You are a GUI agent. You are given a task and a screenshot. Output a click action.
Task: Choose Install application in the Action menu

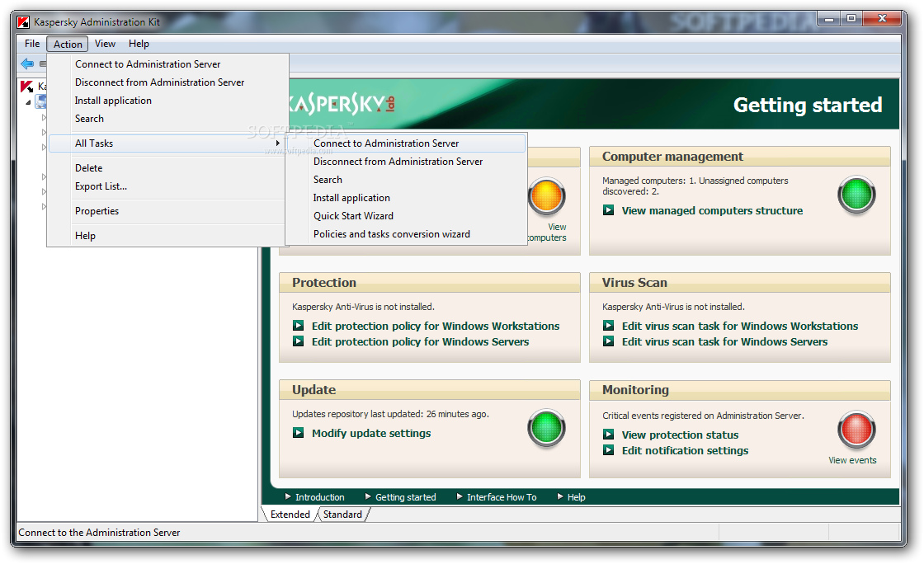pyautogui.click(x=168, y=101)
